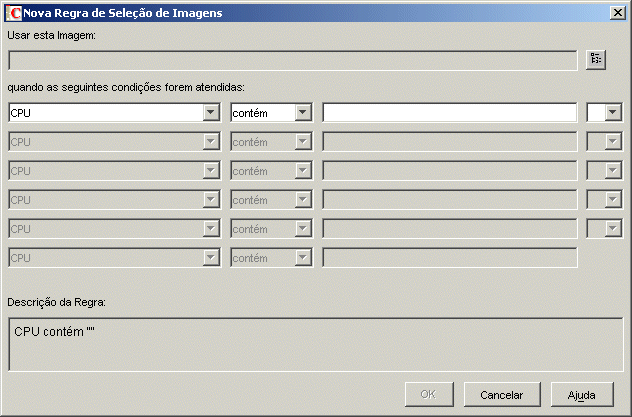Expand the first row's "contém" operator dropdown
This screenshot has height=417, width=632.
click(303, 113)
